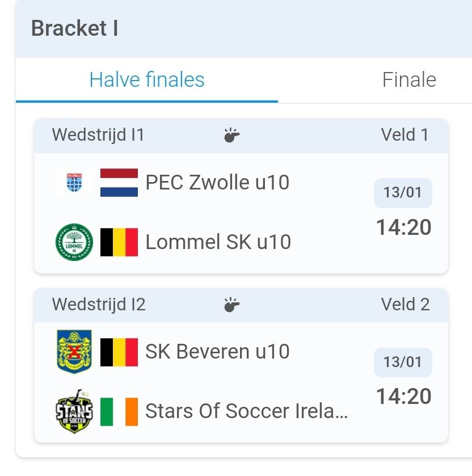Select the Halve finales tab
The image size is (472, 476).
pyautogui.click(x=147, y=80)
